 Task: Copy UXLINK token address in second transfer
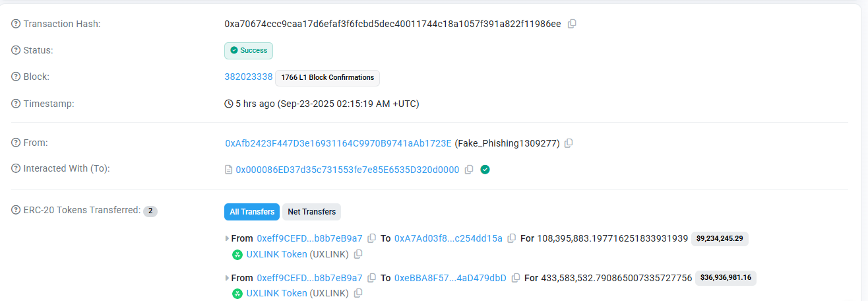pyautogui.click(x=358, y=293)
